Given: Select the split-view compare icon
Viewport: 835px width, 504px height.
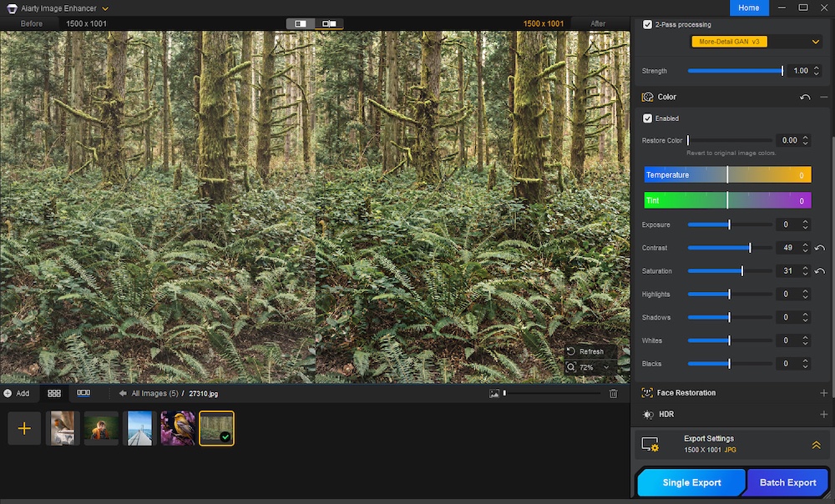Looking at the screenshot, I should (x=328, y=24).
